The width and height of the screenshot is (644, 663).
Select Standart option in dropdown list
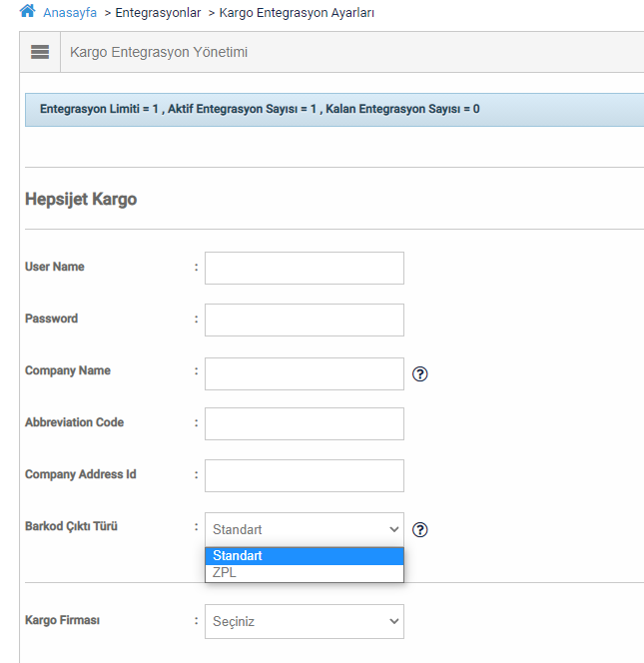coord(305,556)
